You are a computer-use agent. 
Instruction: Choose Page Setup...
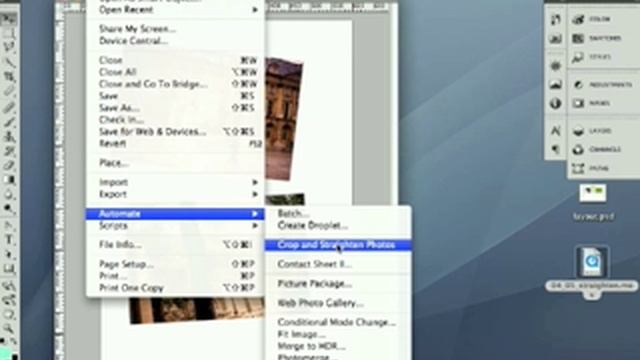tap(175, 264)
